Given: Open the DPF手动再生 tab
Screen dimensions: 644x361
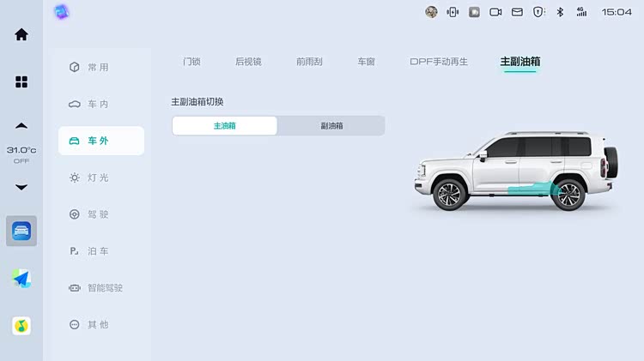Looking at the screenshot, I should [439, 62].
